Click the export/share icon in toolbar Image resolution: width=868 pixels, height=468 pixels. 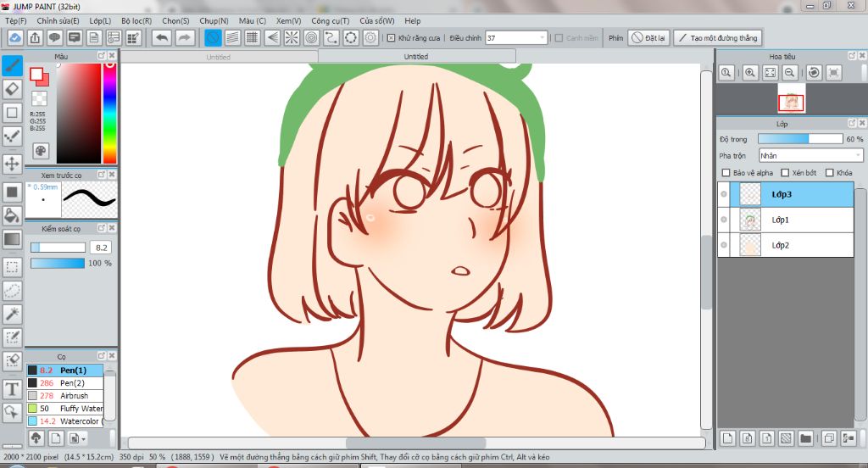tap(35, 37)
